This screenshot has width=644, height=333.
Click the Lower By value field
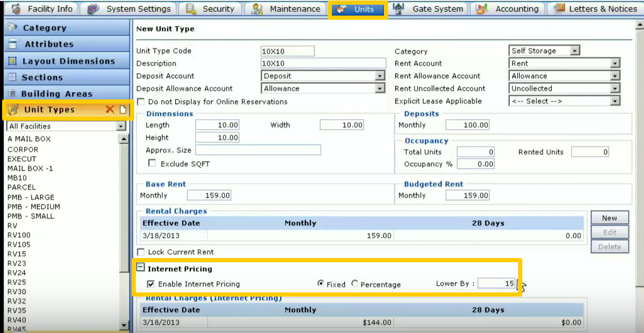497,284
